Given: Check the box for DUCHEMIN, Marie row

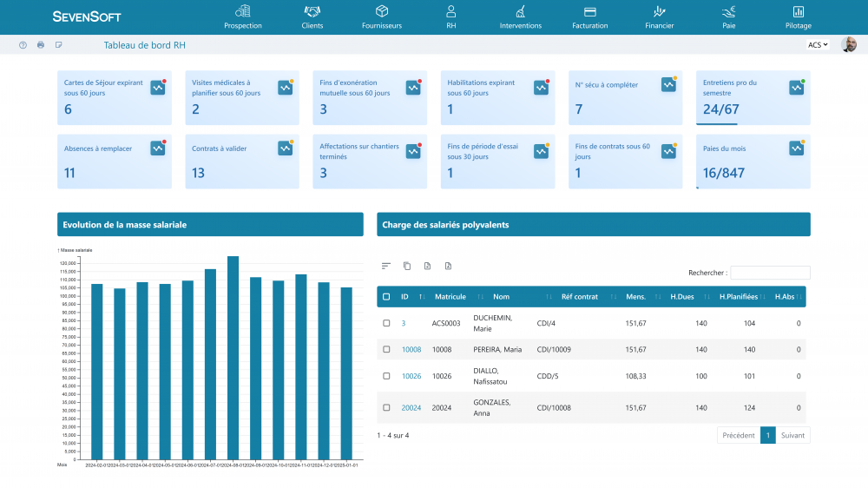Looking at the screenshot, I should click(x=386, y=323).
